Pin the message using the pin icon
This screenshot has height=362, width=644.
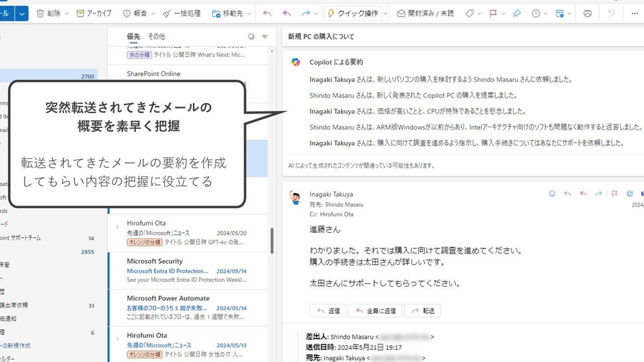click(x=517, y=14)
